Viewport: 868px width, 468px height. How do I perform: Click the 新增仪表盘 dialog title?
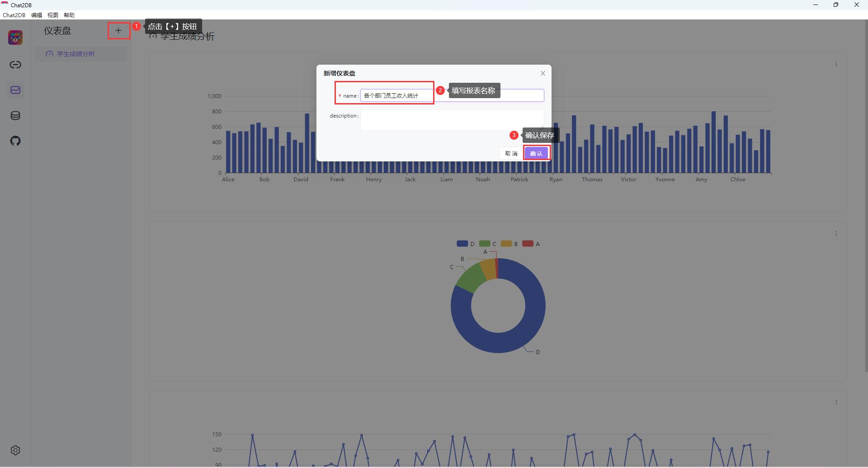pos(340,73)
